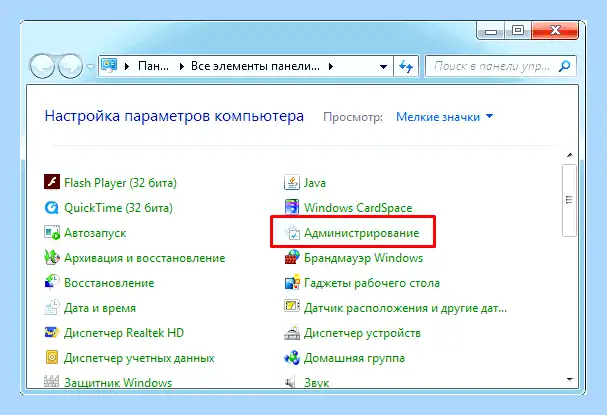Open Датчик расположения и другие дат... link
Viewport: 607px width, 415px height.
(x=405, y=308)
